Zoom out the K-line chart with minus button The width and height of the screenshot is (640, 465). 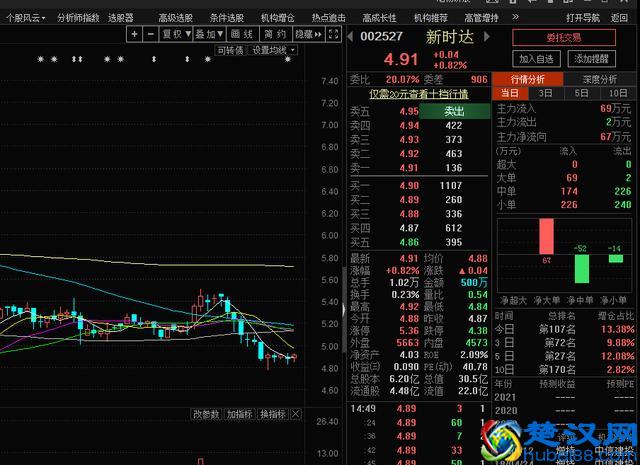click(151, 34)
